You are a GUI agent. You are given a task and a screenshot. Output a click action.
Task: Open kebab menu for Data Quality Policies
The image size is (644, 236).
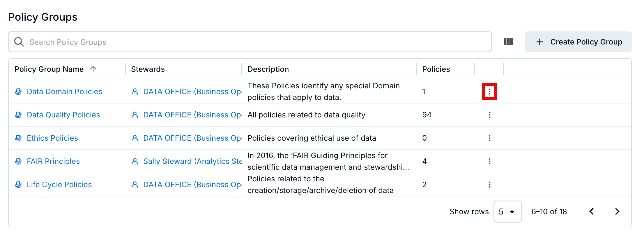[x=489, y=115]
